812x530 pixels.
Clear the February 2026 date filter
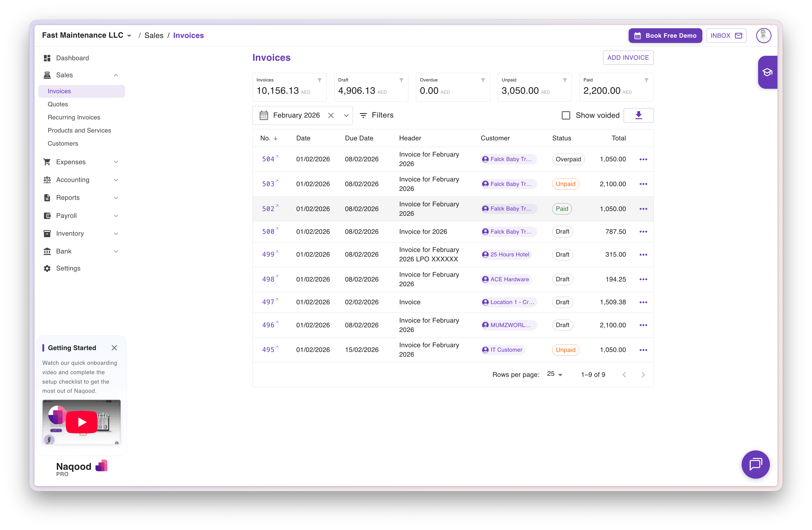point(331,115)
